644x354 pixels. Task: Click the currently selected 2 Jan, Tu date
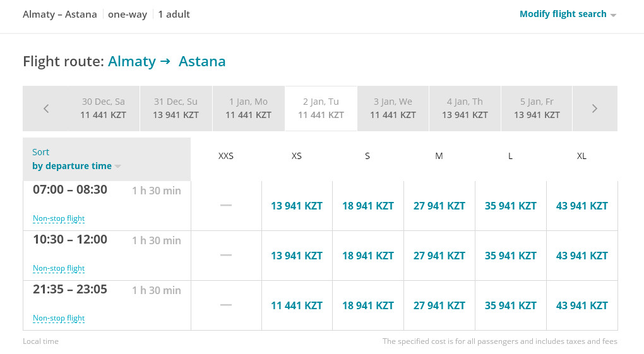tap(321, 109)
